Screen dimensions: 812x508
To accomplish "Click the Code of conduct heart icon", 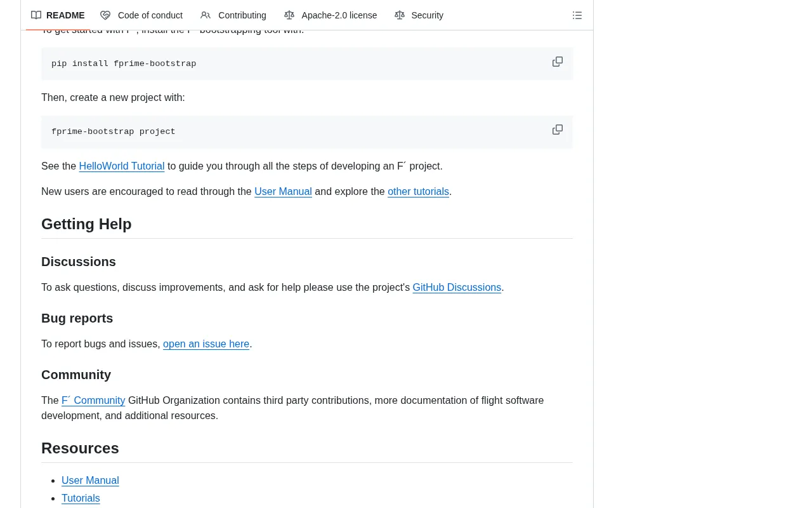I will (105, 15).
